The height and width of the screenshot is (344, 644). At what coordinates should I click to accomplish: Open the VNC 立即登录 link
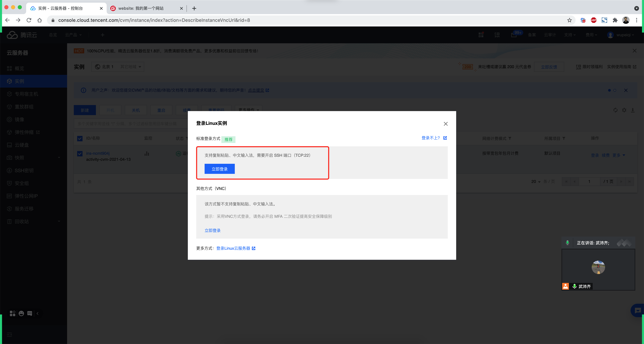click(x=212, y=230)
